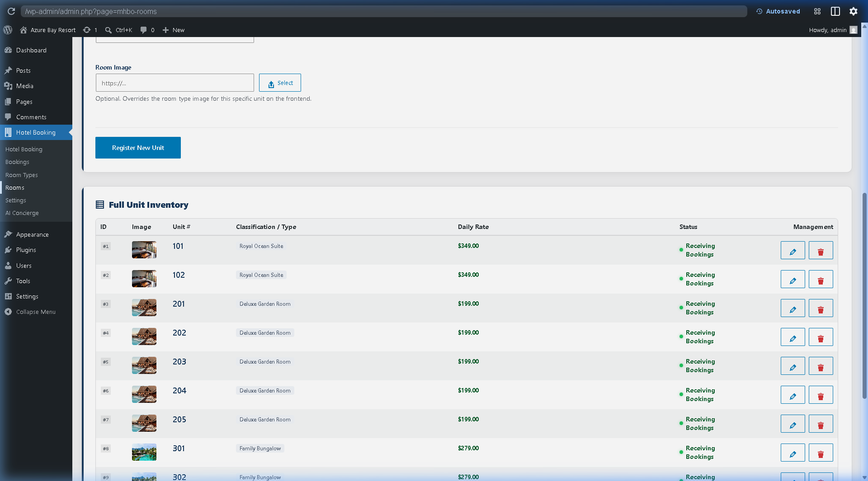Edit unit 202 with pencil icon
This screenshot has width=868, height=481.
pyautogui.click(x=793, y=337)
